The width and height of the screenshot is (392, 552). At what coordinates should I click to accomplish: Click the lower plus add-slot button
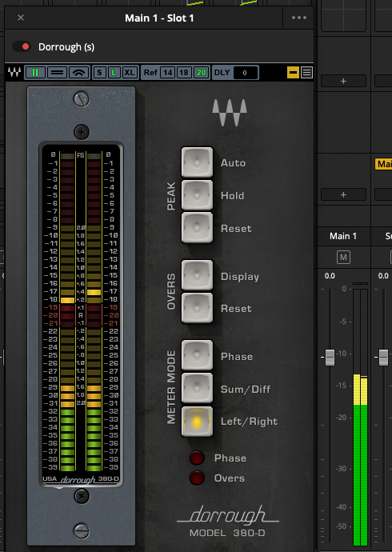[x=343, y=194]
